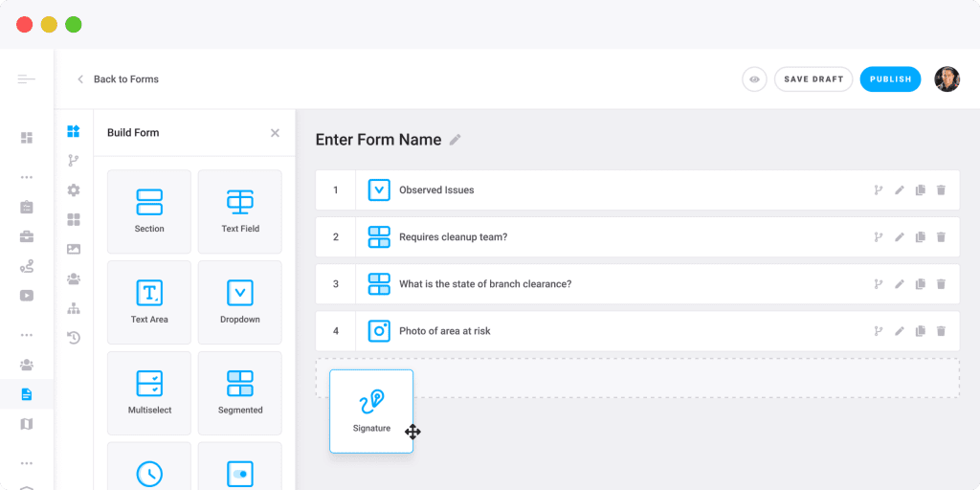
Task: Add a Segmented element
Action: click(240, 393)
